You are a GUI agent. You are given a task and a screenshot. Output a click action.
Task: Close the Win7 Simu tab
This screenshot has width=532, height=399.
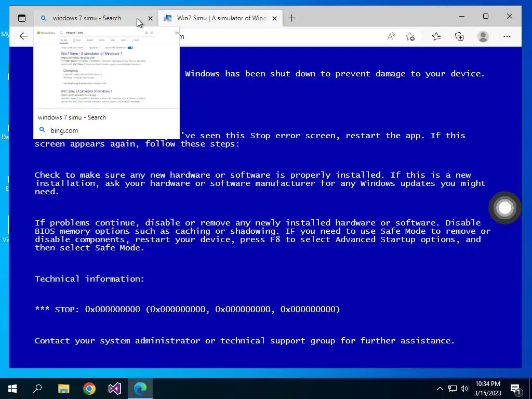(x=275, y=18)
